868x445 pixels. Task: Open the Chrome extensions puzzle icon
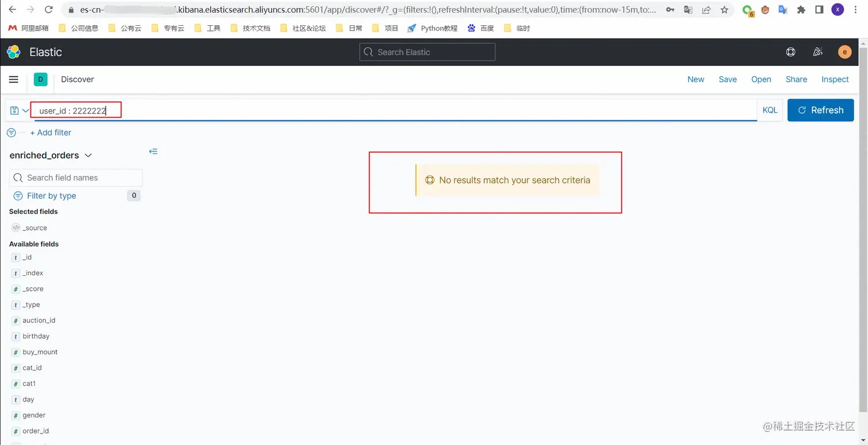click(x=801, y=10)
